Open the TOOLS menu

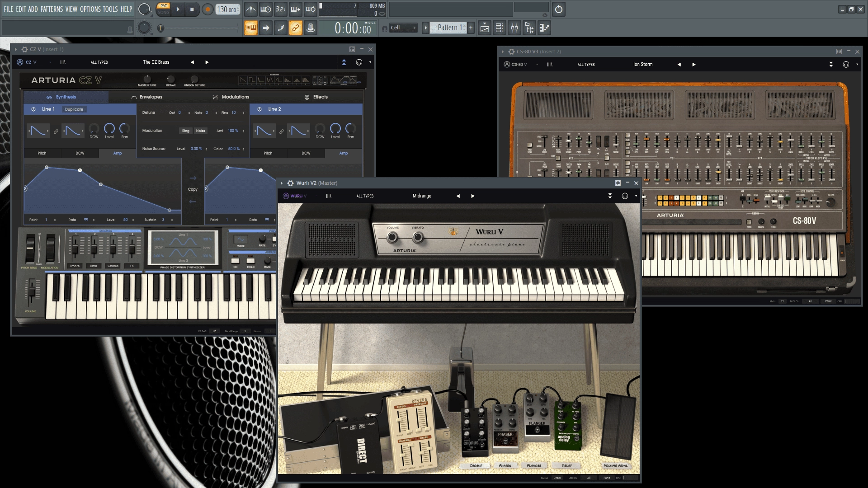click(x=110, y=9)
